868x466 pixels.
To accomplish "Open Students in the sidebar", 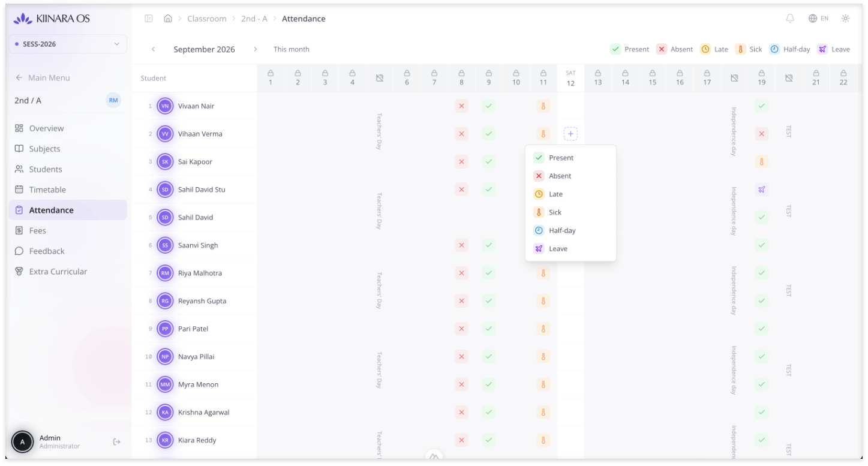I will click(68, 169).
